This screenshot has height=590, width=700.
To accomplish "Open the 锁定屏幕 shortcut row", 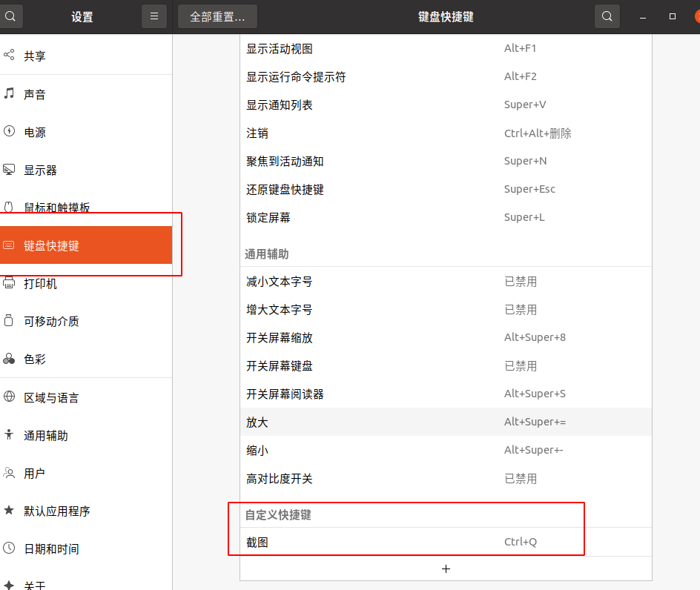I will click(x=386, y=217).
